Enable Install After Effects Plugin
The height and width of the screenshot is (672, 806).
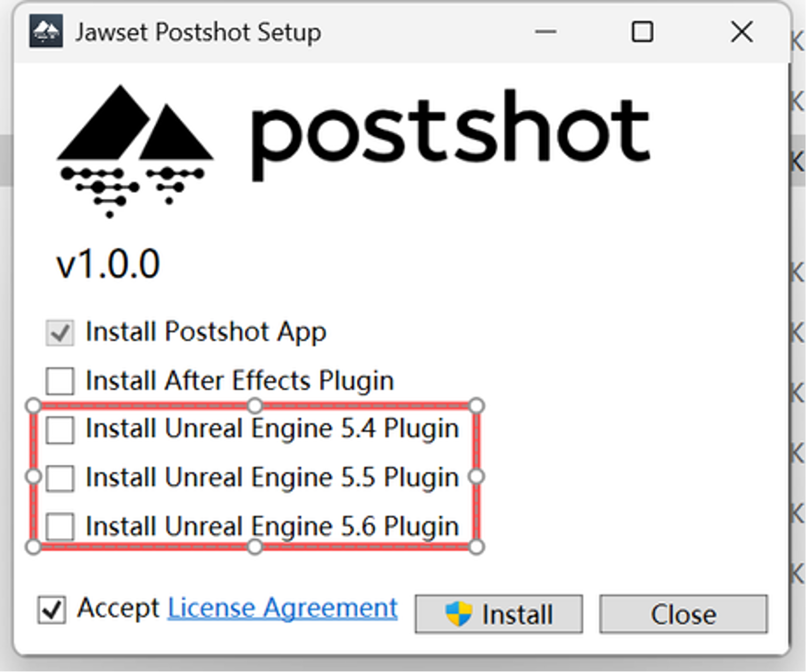click(x=59, y=381)
